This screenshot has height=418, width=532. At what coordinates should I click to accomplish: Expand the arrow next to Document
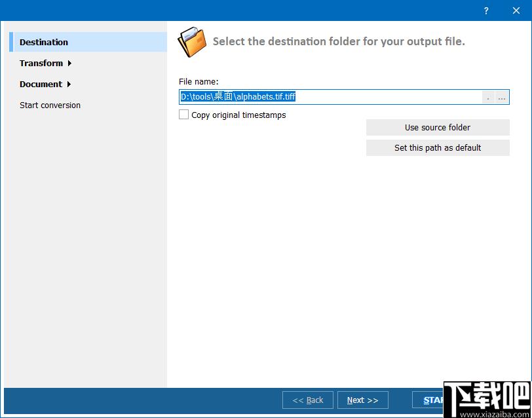click(69, 84)
